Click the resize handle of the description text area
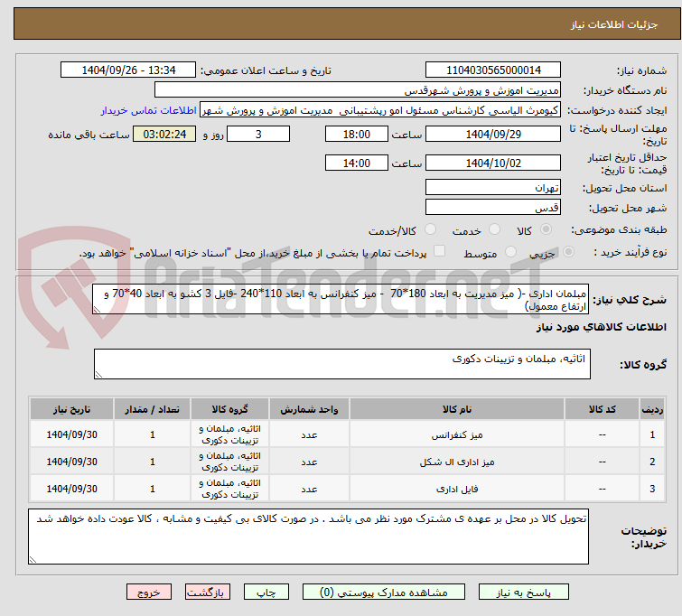 coord(97,310)
